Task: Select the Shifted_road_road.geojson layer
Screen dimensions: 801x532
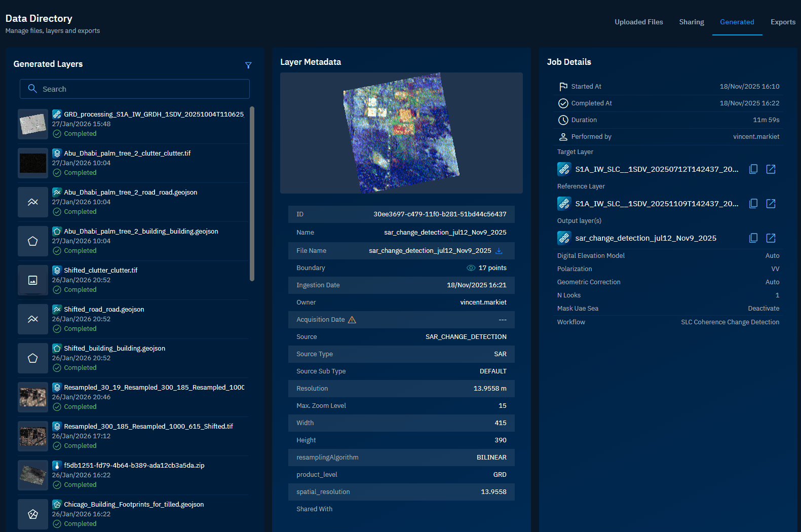Action: [104, 310]
